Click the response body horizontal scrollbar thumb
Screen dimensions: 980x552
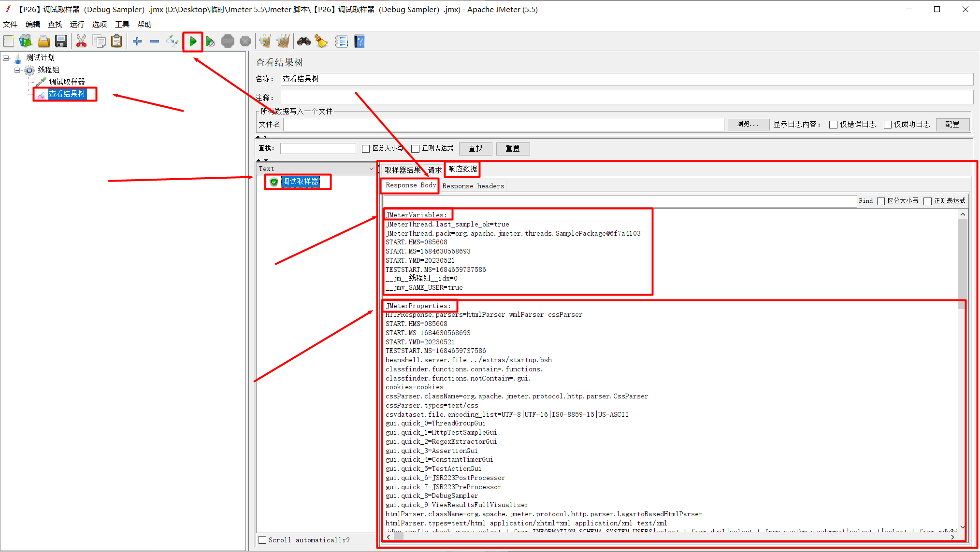click(x=399, y=537)
